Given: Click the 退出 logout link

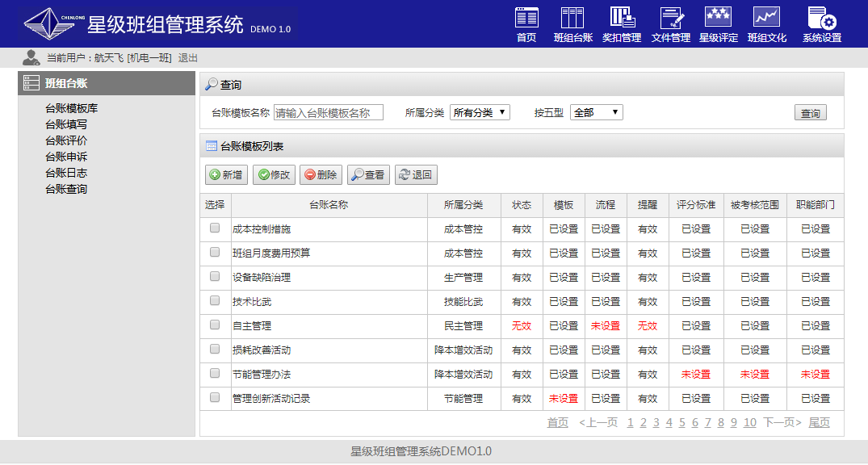Looking at the screenshot, I should [x=187, y=58].
